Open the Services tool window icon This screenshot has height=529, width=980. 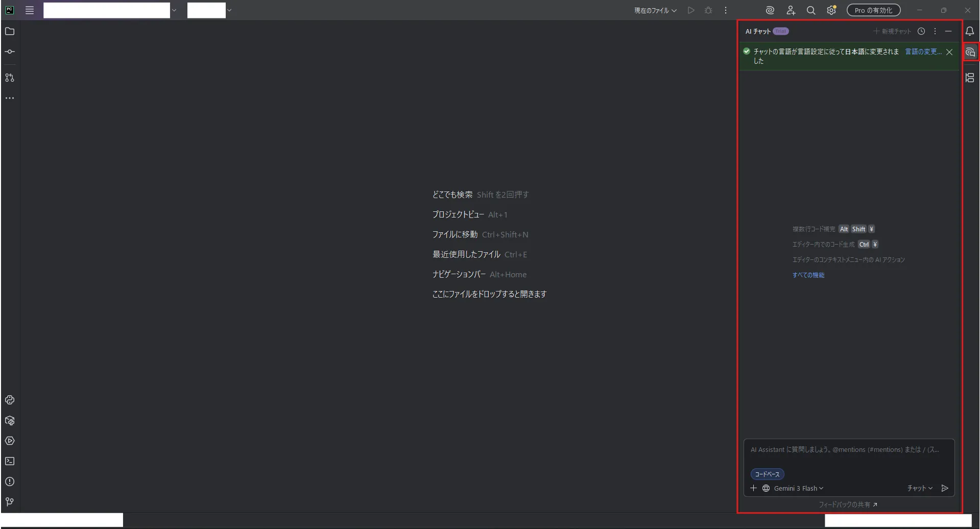point(10,441)
